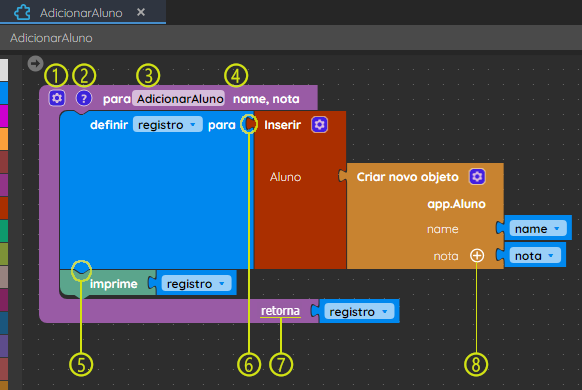Click the question mark help icon

84,98
